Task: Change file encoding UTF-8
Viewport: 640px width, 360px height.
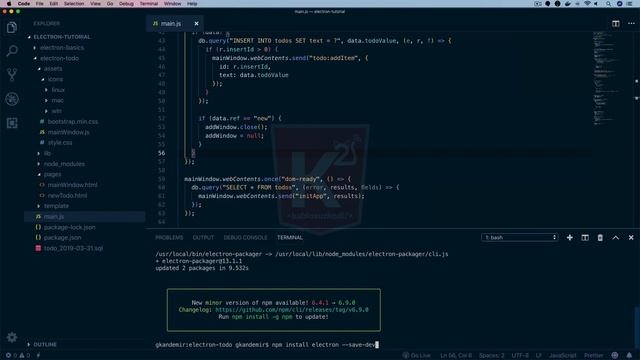Action: click(x=520, y=355)
